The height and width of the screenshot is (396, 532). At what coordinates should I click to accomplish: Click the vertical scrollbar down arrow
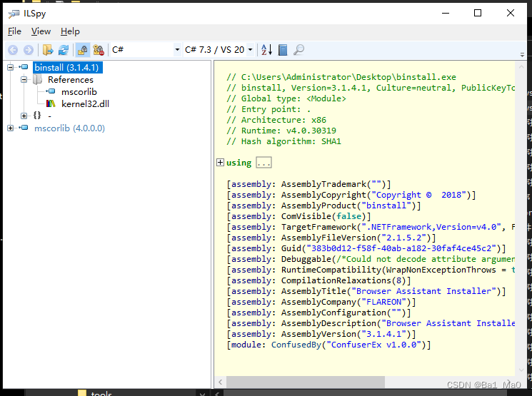click(x=521, y=370)
